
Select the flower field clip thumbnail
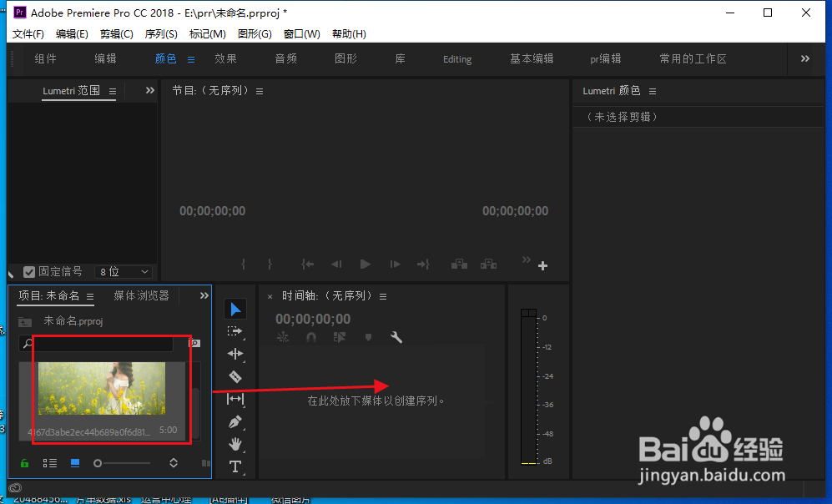coord(102,388)
